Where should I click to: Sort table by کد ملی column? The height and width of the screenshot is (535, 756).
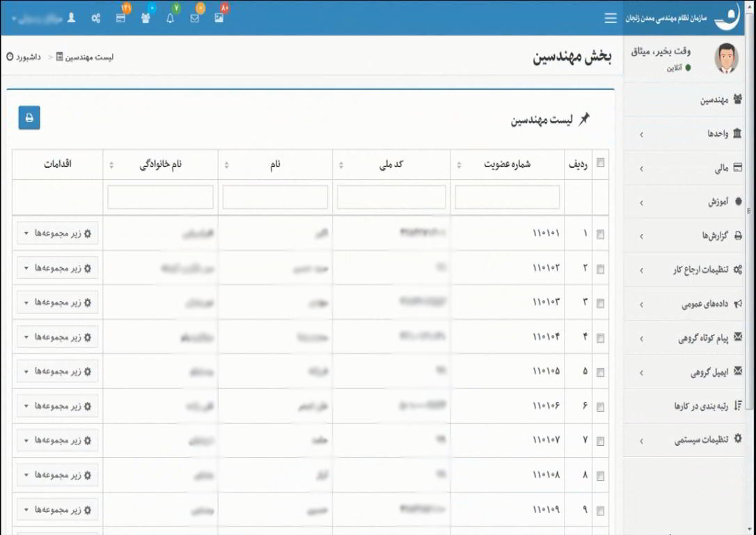(x=391, y=164)
